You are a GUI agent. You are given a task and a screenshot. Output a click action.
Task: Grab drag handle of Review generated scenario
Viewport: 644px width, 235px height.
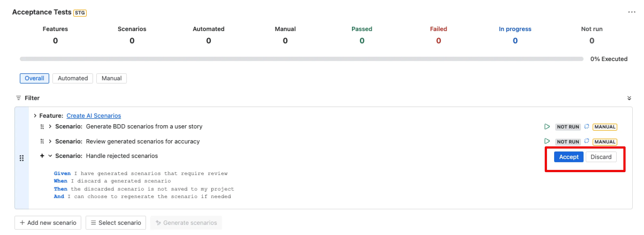(x=42, y=141)
